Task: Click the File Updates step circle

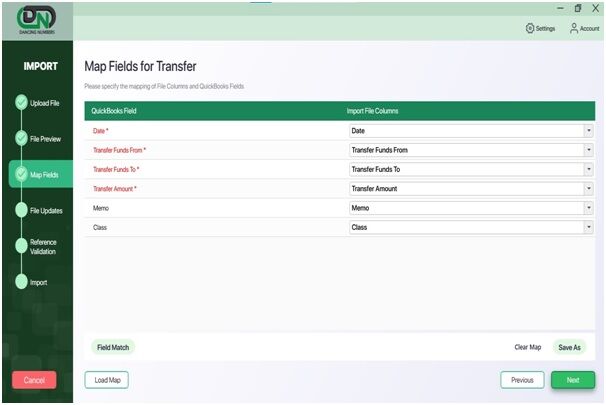Action: [21, 210]
